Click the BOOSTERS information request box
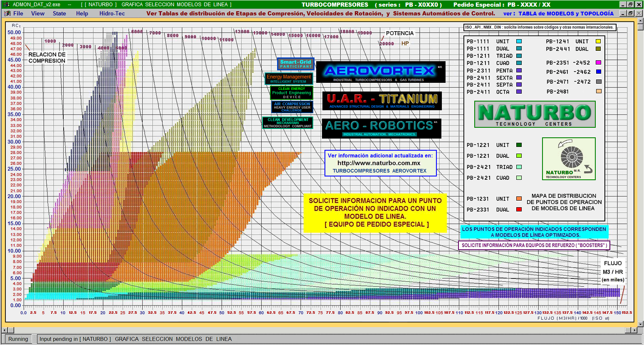 tap(534, 245)
